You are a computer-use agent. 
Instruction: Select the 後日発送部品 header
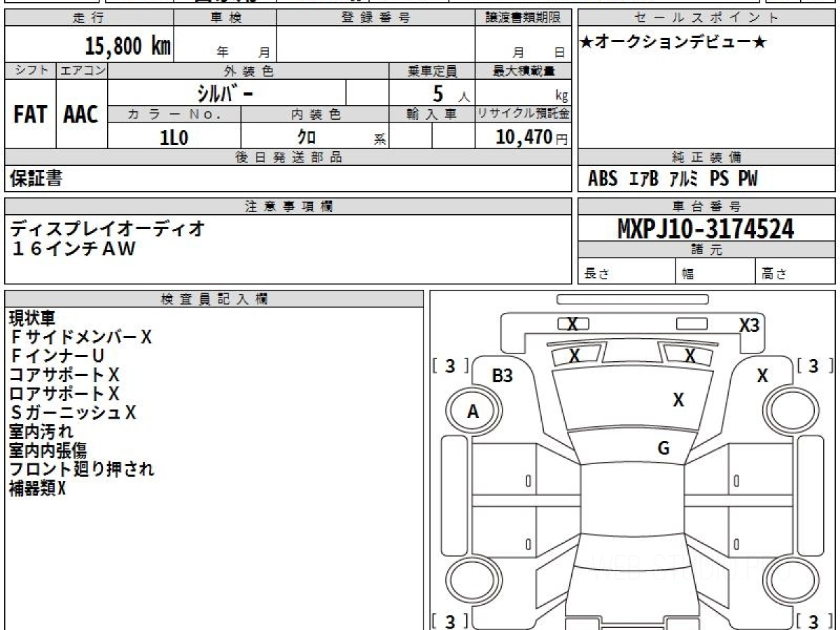coord(288,157)
